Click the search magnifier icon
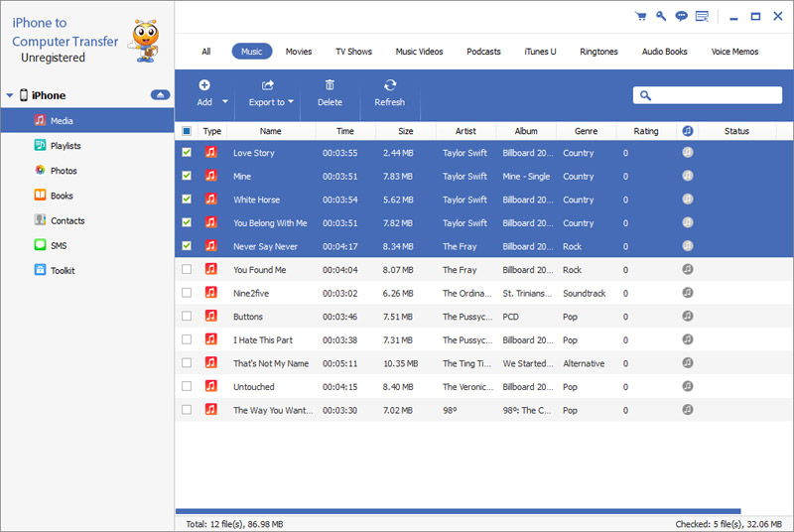The width and height of the screenshot is (794, 532). tap(645, 95)
